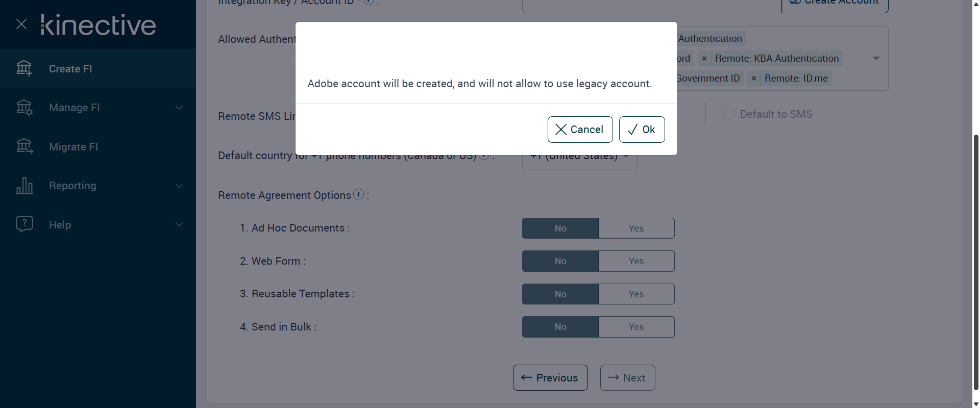Set Send in Bulk to Yes
980x408 pixels.
[636, 327]
